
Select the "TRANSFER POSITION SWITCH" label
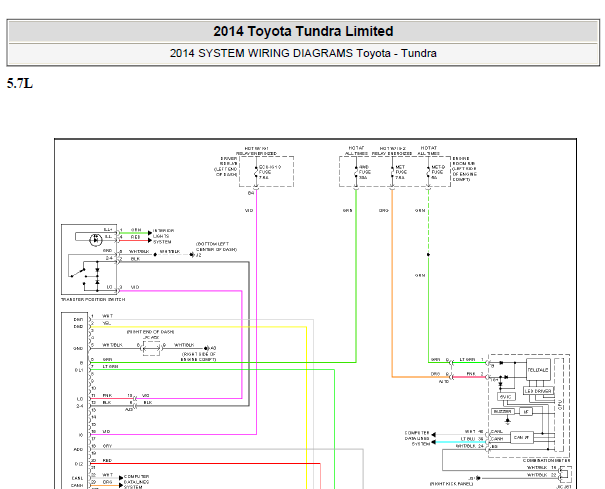coord(93,299)
